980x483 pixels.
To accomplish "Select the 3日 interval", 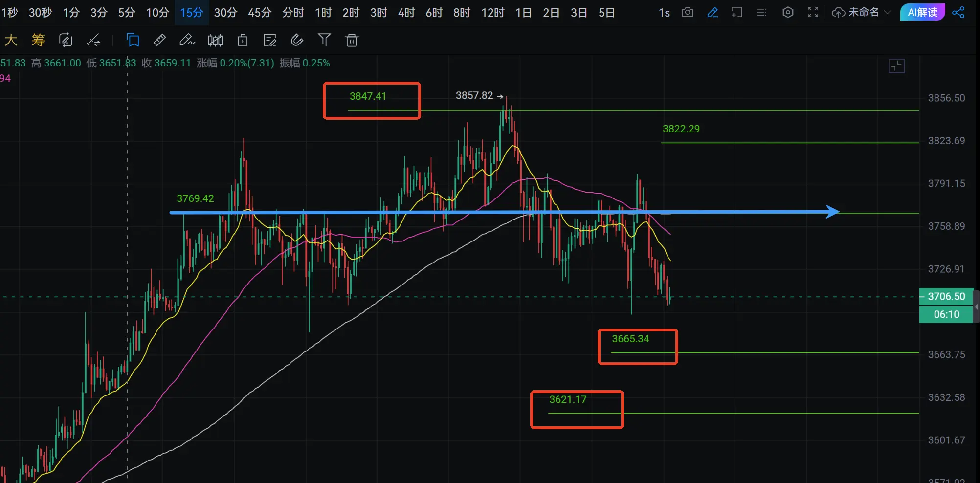I will [x=579, y=12].
